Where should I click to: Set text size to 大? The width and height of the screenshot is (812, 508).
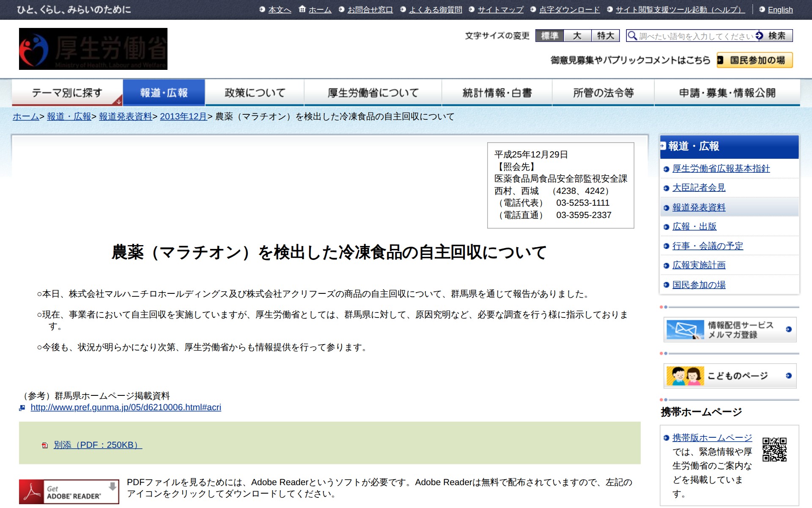point(577,36)
